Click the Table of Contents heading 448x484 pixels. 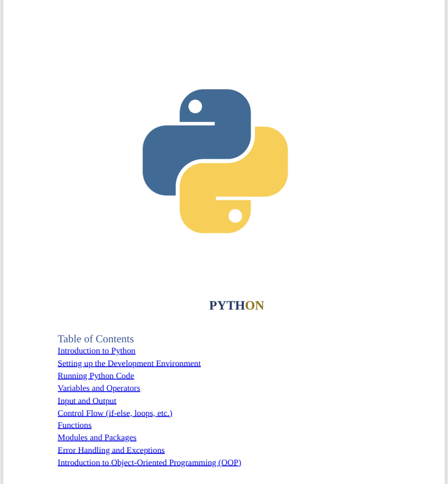coord(96,339)
